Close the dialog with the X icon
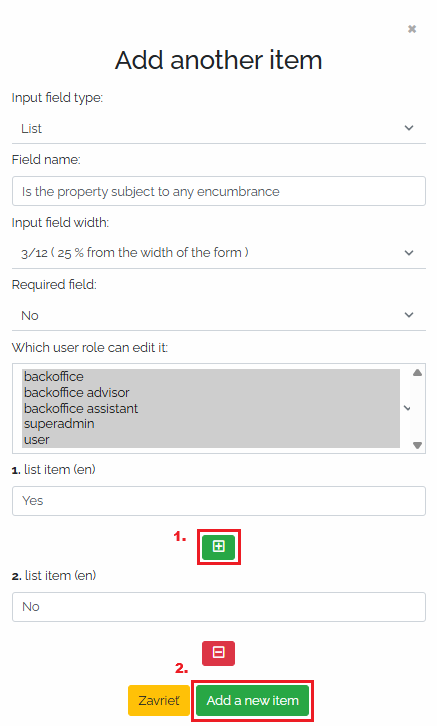Image resolution: width=437 pixels, height=726 pixels. [x=412, y=29]
